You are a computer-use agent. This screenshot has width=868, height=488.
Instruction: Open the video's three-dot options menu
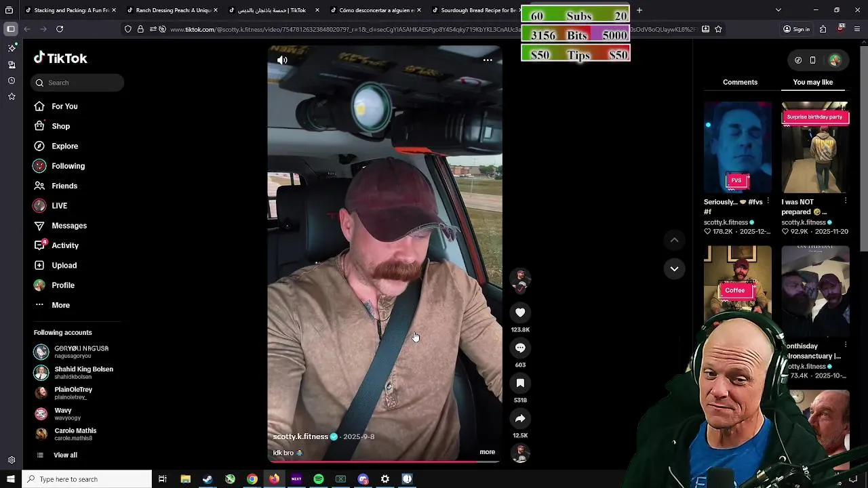click(x=488, y=60)
